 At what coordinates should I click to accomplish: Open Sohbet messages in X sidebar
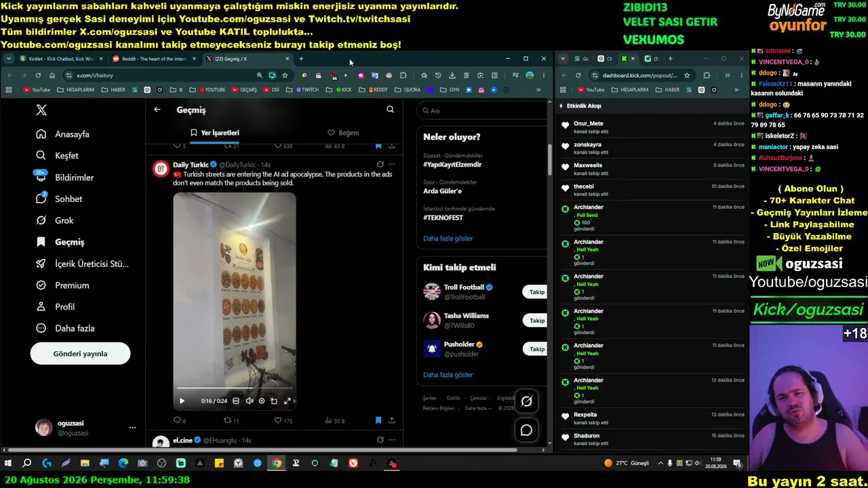click(59, 199)
